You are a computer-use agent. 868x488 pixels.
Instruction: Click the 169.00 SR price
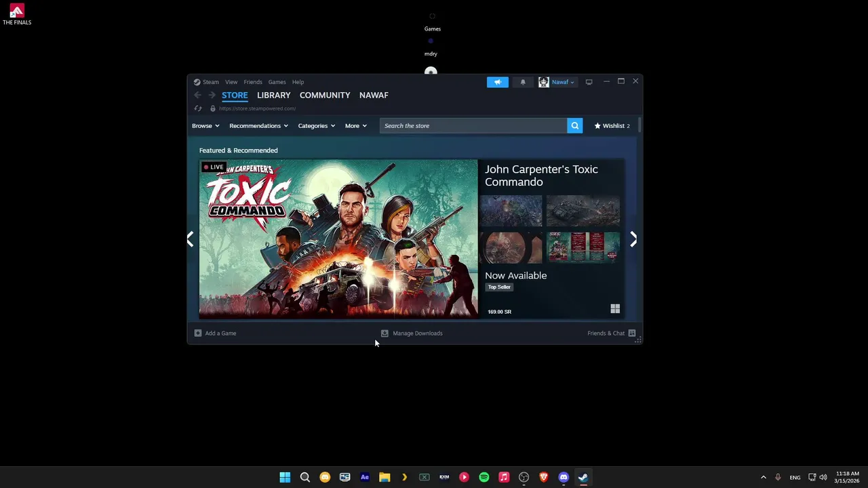(x=500, y=312)
